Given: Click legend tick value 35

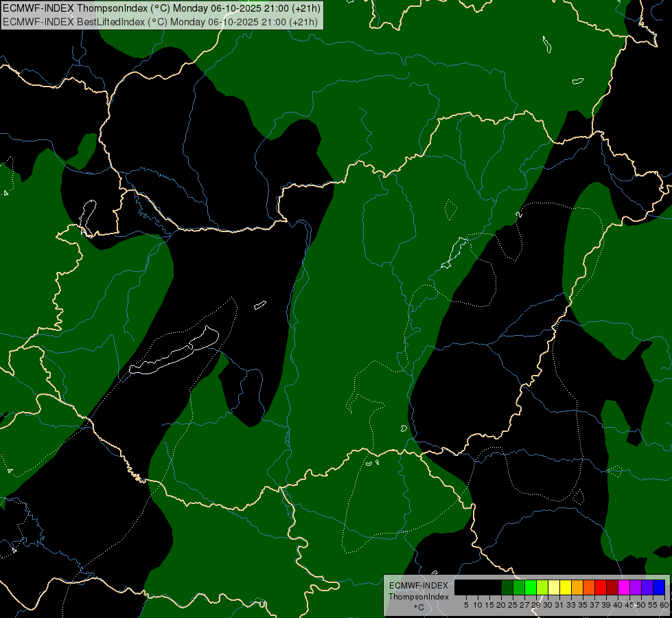Looking at the screenshot, I should [x=583, y=605].
